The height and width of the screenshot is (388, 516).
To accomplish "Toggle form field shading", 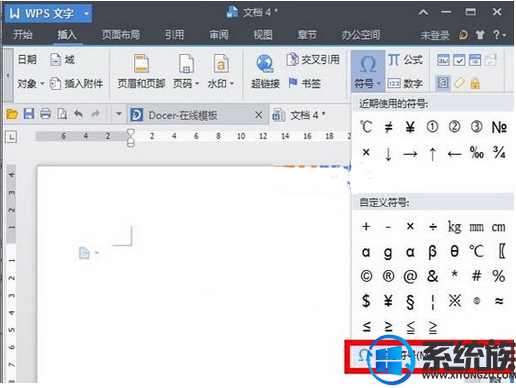I will (x=443, y=83).
